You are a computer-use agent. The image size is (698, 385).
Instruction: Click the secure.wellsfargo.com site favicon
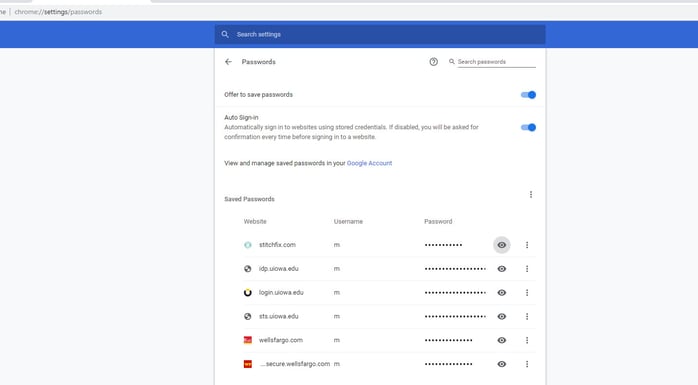click(x=248, y=364)
